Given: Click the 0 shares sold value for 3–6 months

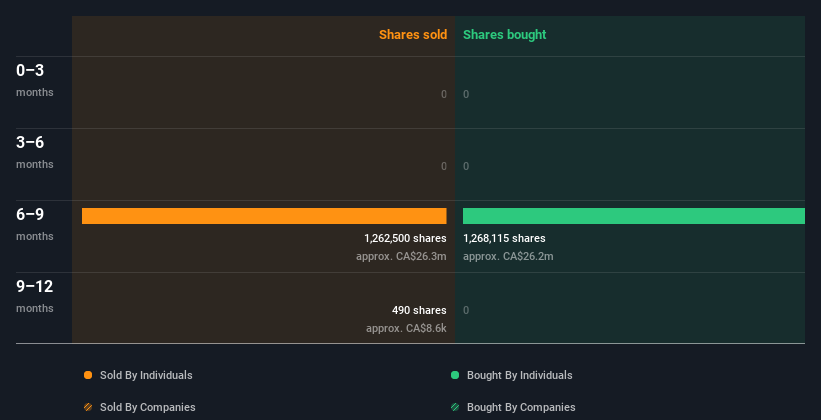Looking at the screenshot, I should pyautogui.click(x=444, y=167).
